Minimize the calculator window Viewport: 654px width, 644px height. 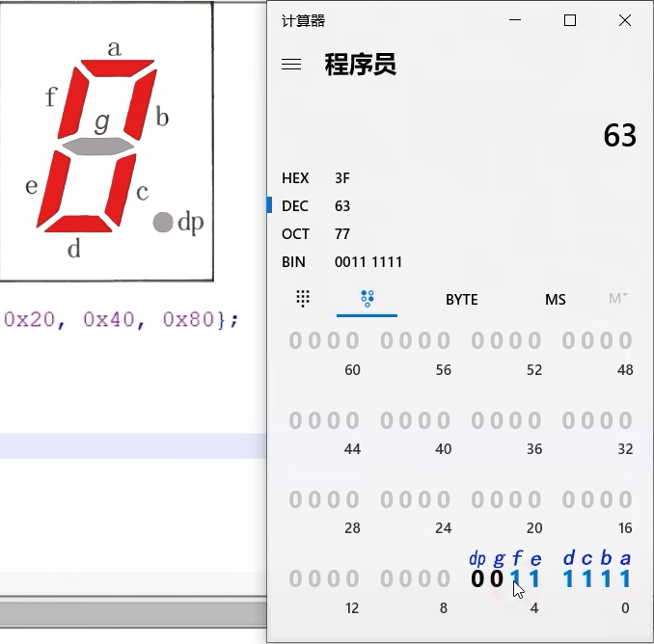(515, 20)
